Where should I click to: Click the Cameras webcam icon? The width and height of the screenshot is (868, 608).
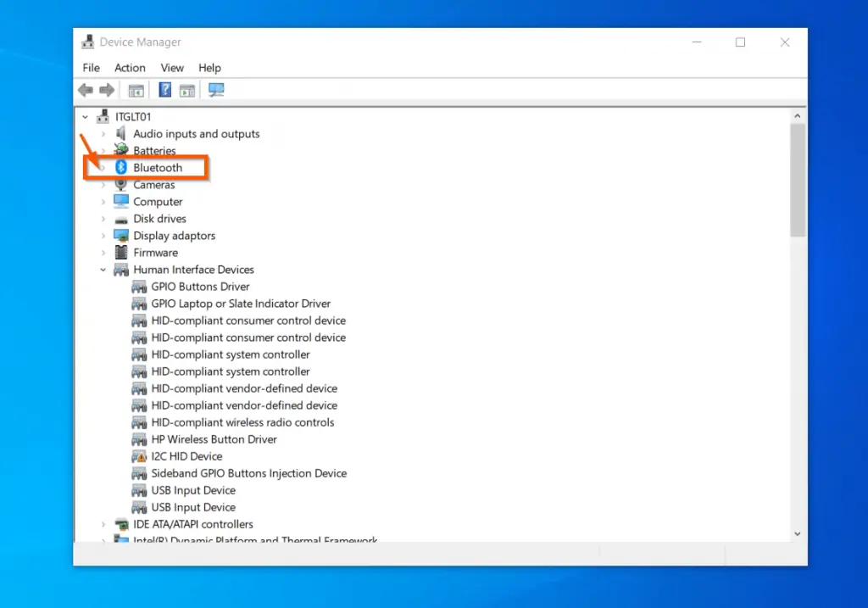click(x=120, y=184)
